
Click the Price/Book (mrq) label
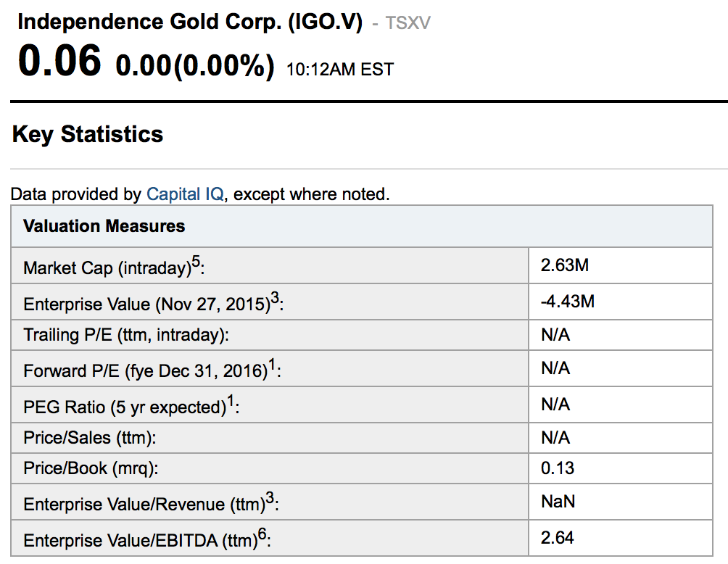point(91,468)
